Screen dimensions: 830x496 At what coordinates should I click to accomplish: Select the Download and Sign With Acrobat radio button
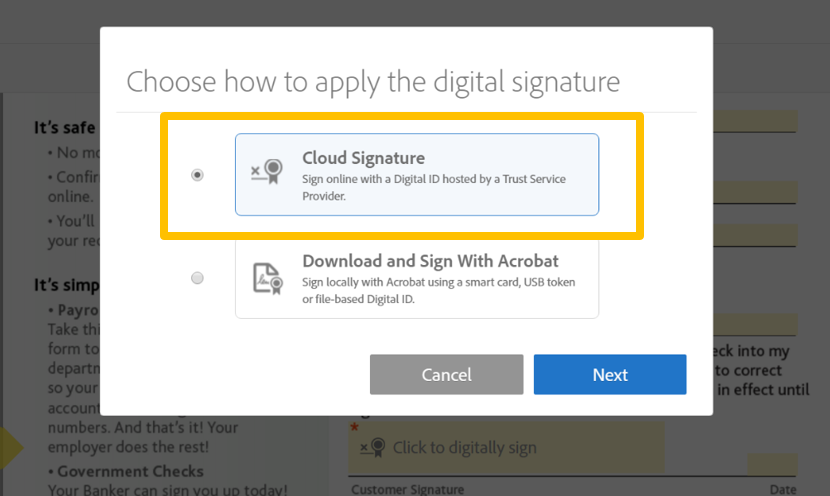click(197, 278)
